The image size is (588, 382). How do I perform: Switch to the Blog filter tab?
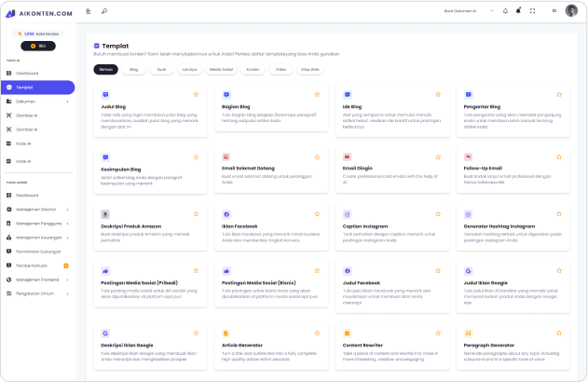(x=133, y=69)
